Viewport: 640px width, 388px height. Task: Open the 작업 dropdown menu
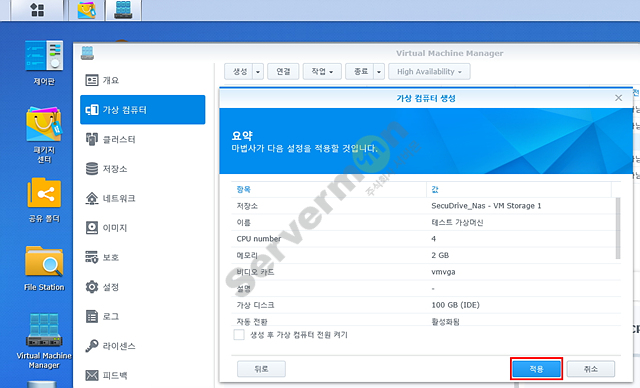(322, 71)
